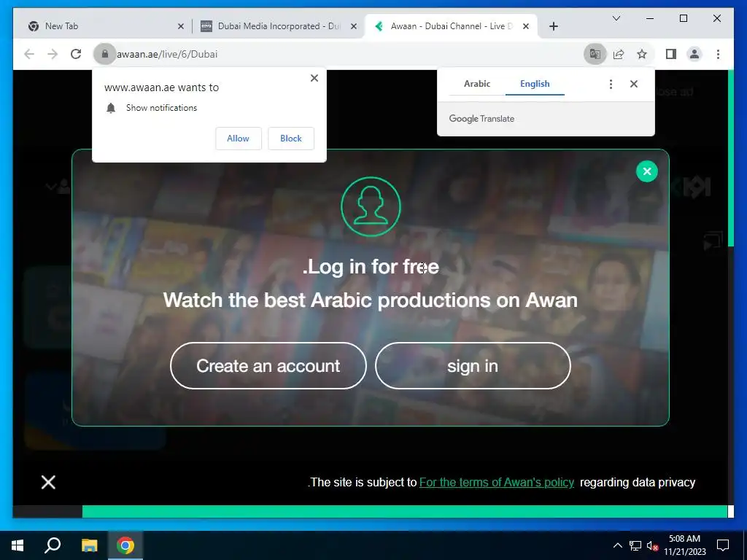Open the Windows notification center

coord(723,545)
